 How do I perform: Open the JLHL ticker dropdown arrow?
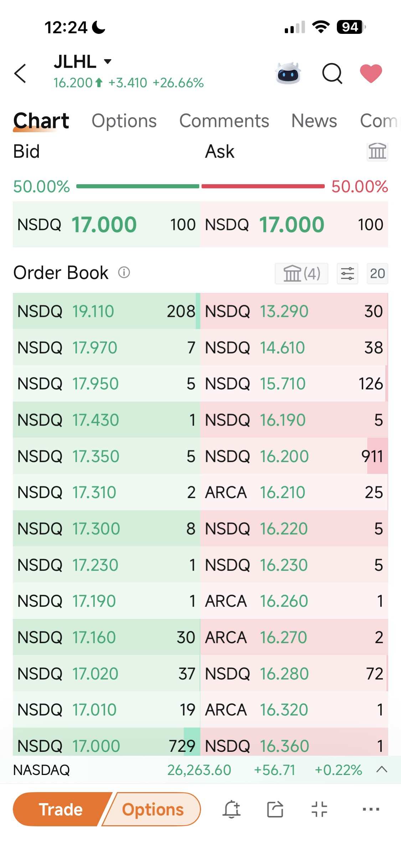pyautogui.click(x=108, y=61)
